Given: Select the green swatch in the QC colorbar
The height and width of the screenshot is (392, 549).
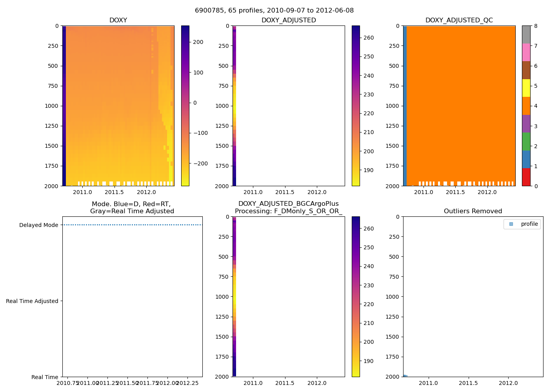Looking at the screenshot, I should (x=526, y=141).
